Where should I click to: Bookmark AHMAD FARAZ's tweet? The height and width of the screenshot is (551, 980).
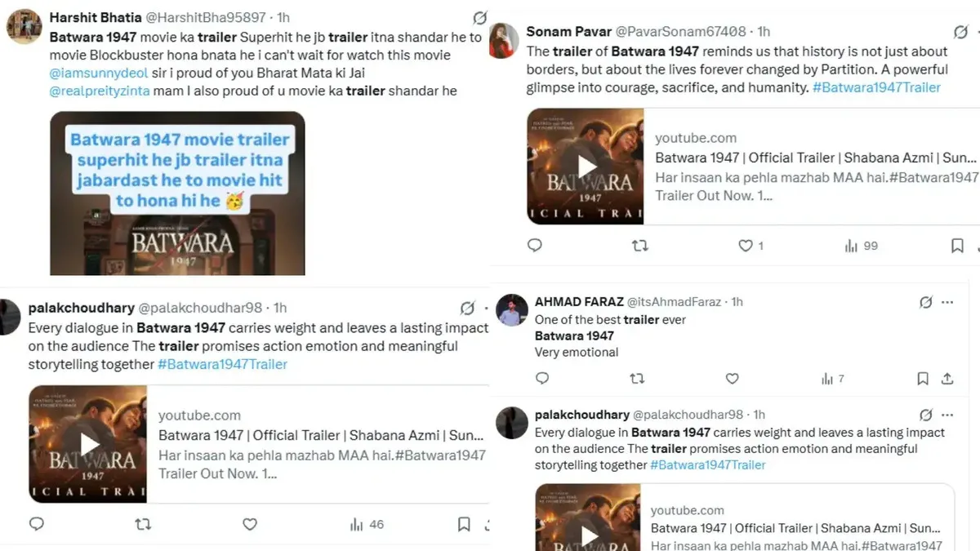[x=922, y=379]
